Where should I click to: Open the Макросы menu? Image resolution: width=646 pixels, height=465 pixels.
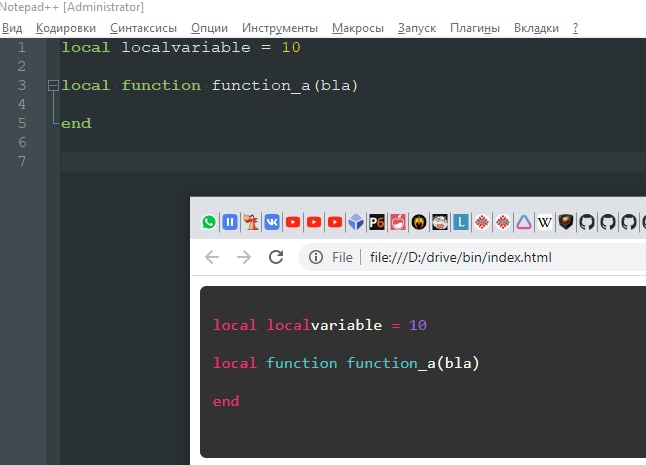[358, 28]
